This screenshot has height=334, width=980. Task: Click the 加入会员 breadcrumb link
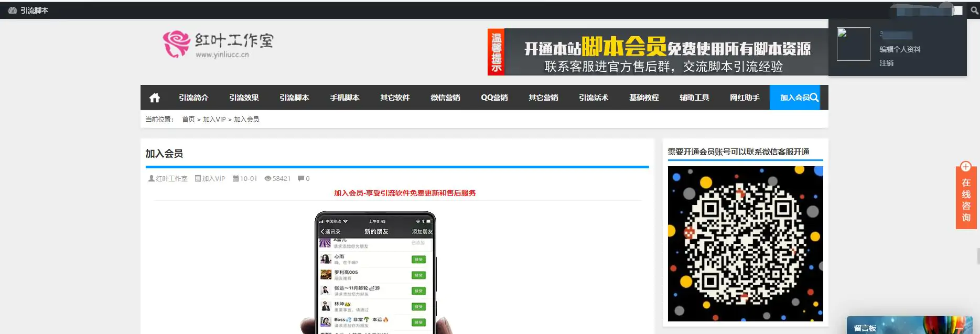(246, 120)
